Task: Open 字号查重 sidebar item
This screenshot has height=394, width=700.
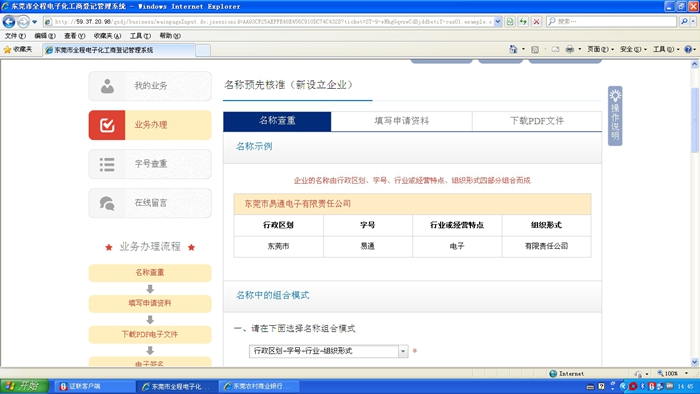Action: coord(150,164)
